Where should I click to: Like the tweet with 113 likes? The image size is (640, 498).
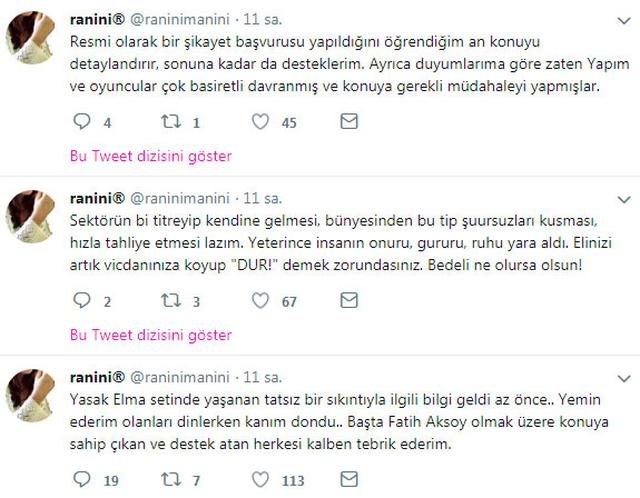(260, 480)
